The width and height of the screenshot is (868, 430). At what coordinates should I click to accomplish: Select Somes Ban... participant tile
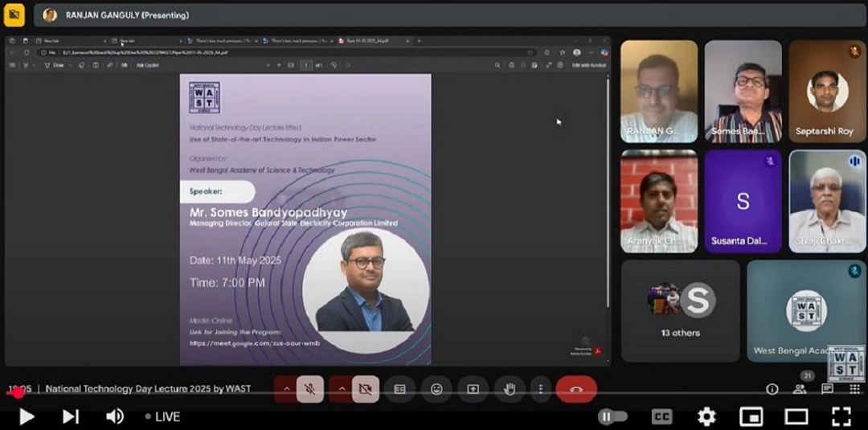743,92
